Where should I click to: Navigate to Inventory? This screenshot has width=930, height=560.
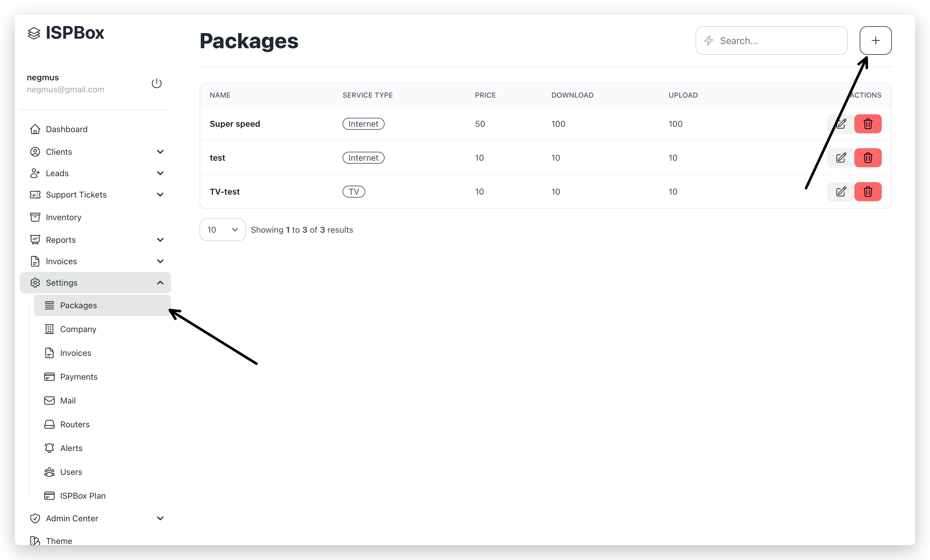63,217
